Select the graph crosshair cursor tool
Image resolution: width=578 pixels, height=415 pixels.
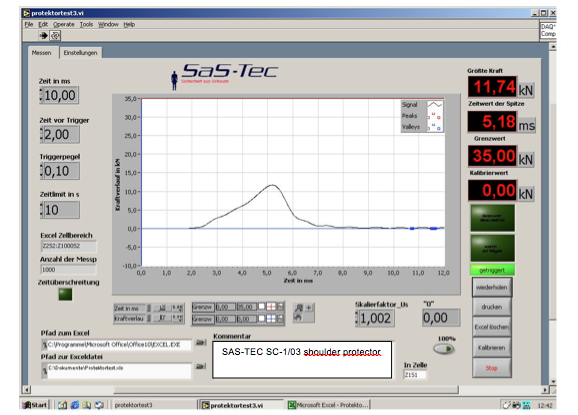tap(309, 307)
